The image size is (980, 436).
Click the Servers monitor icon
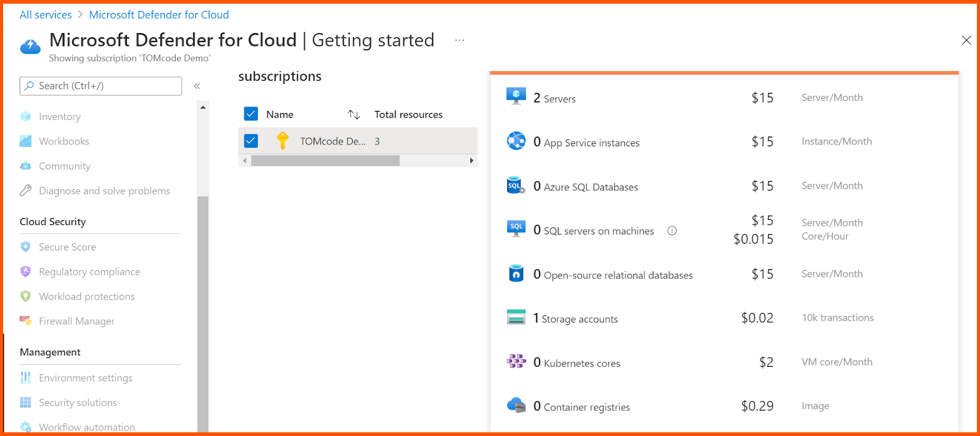pos(516,97)
